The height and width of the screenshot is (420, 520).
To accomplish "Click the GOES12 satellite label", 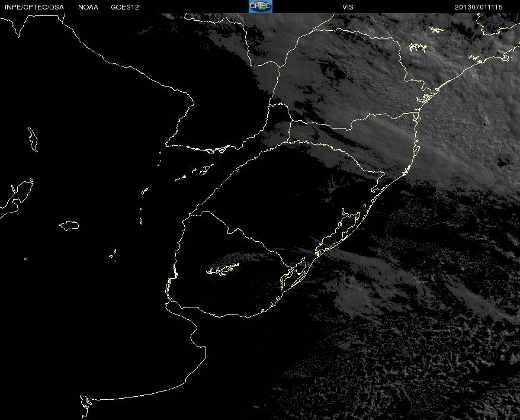I will click(125, 7).
